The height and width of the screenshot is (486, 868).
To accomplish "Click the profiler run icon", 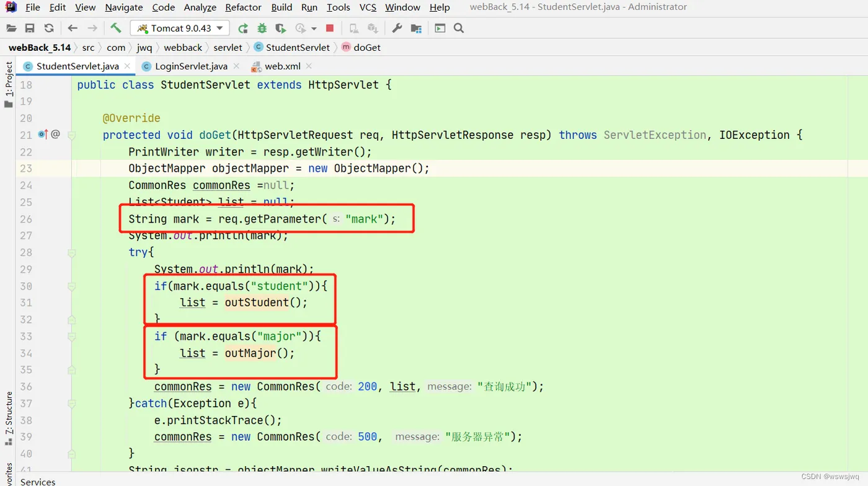I will (x=301, y=28).
